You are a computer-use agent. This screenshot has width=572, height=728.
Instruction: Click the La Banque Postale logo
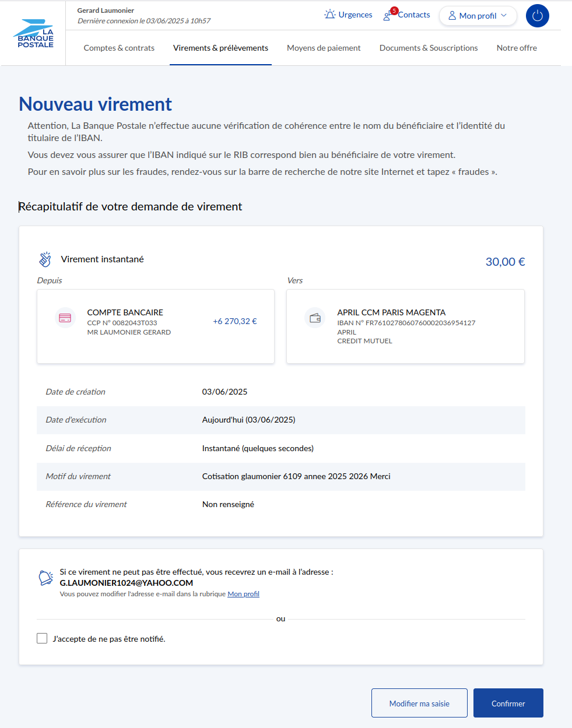coord(35,34)
